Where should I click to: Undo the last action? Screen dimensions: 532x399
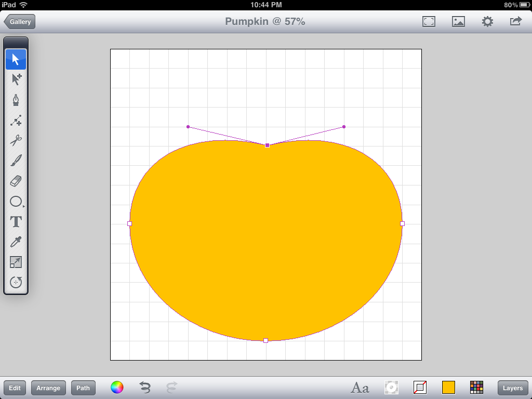(x=144, y=388)
